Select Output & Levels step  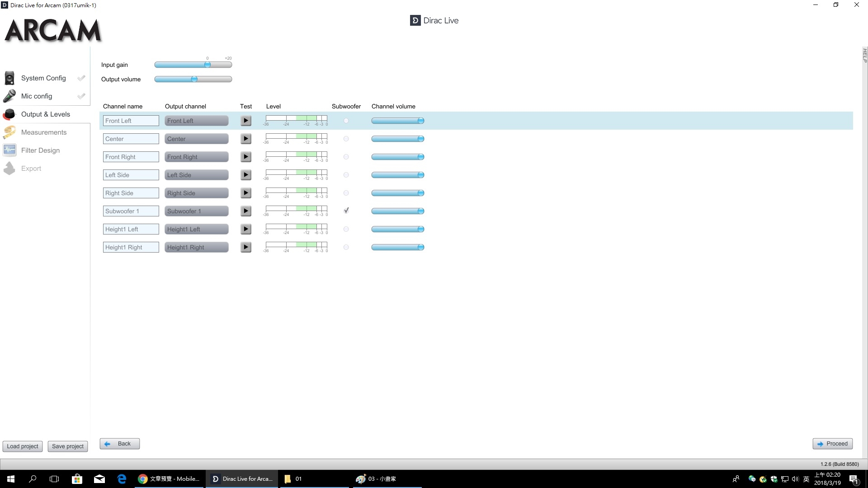[46, 114]
